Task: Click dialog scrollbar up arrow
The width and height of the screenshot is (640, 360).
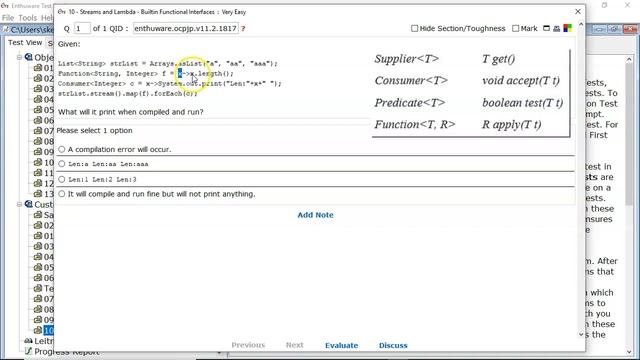Action: click(581, 24)
